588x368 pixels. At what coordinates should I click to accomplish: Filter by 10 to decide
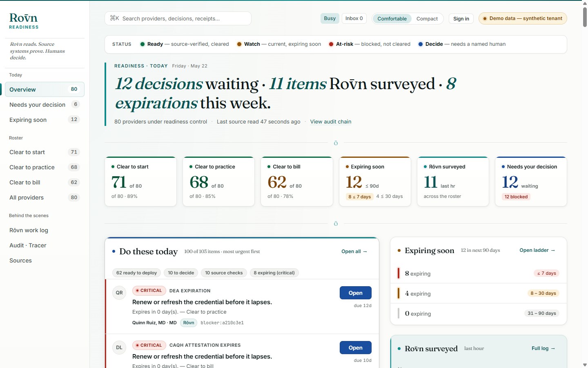tap(181, 273)
